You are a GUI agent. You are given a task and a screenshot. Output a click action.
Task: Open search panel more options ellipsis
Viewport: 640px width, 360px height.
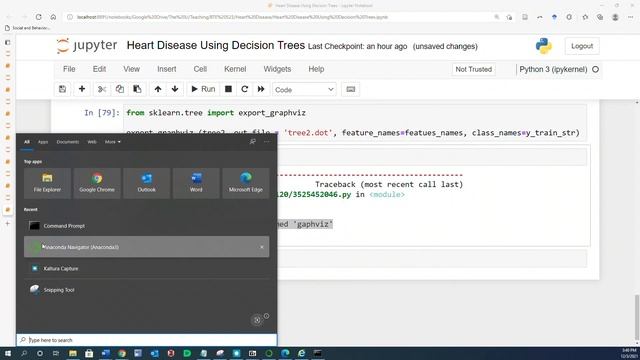(267, 142)
